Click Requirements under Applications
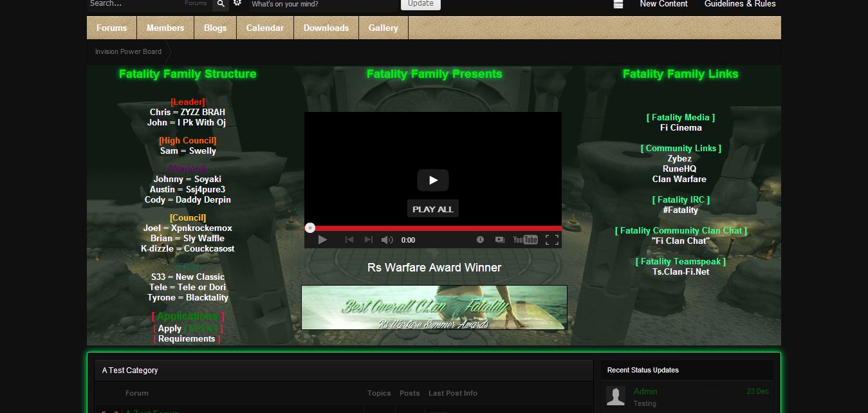 187,338
